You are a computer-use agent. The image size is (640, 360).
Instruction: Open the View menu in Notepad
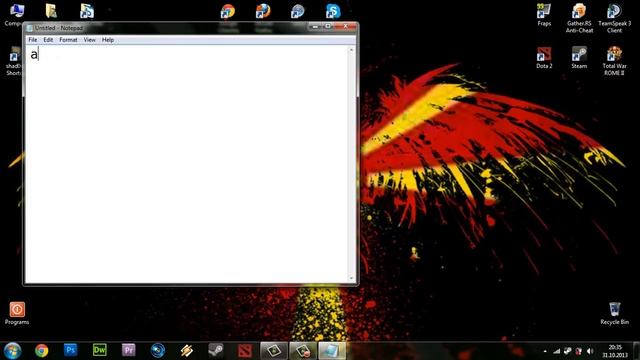point(89,40)
